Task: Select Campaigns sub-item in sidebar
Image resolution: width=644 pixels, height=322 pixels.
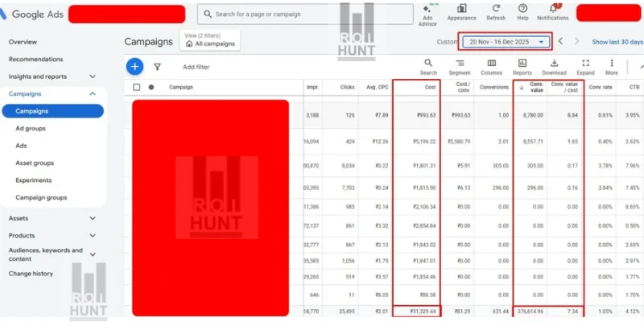Action: pyautogui.click(x=52, y=111)
